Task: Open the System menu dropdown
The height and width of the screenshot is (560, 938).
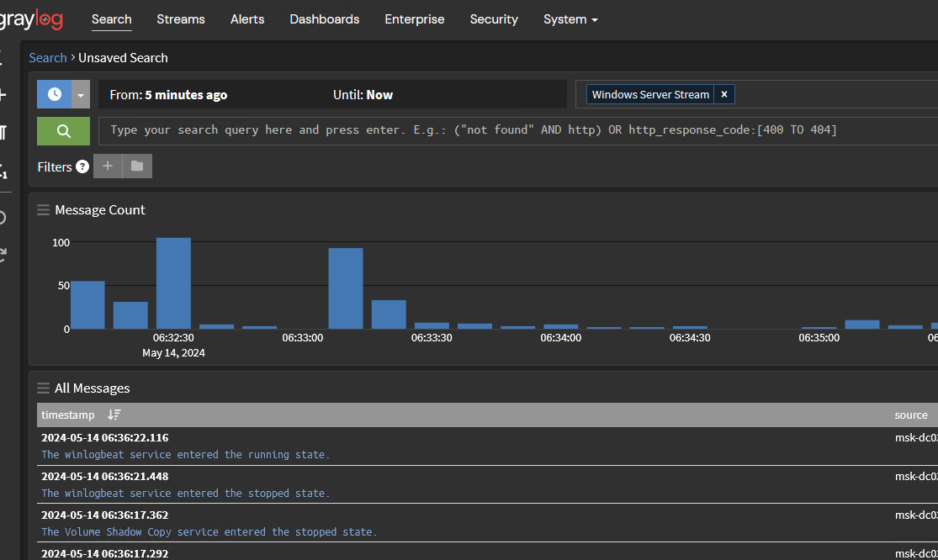Action: point(570,19)
